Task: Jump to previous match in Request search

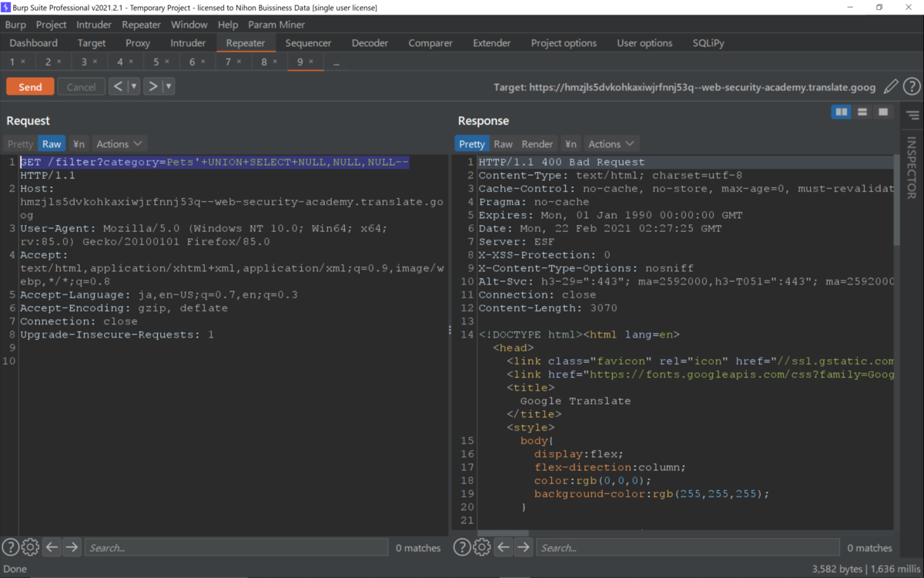Action: (52, 547)
